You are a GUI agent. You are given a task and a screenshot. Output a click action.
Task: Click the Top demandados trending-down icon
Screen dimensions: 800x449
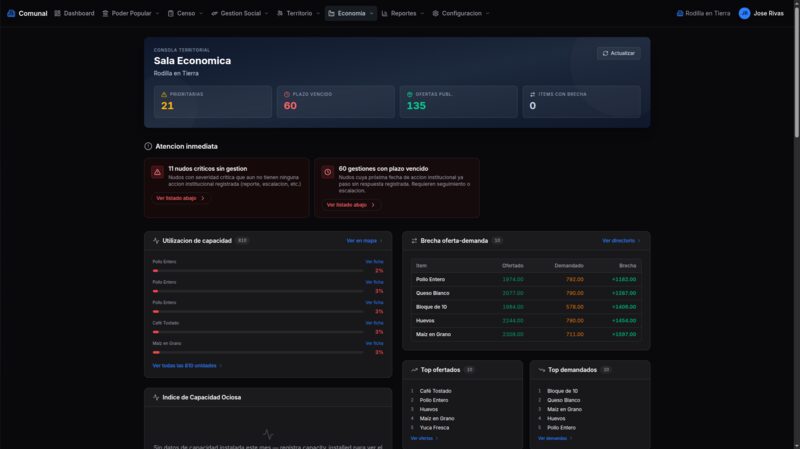coord(541,370)
